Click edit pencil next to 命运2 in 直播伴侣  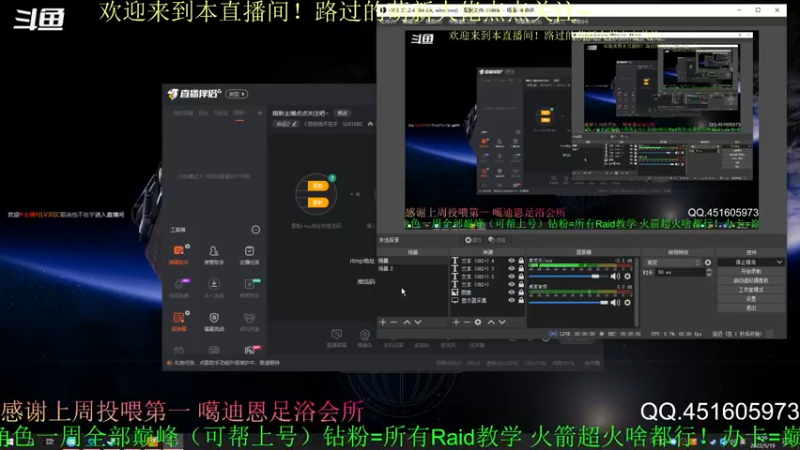point(294,124)
